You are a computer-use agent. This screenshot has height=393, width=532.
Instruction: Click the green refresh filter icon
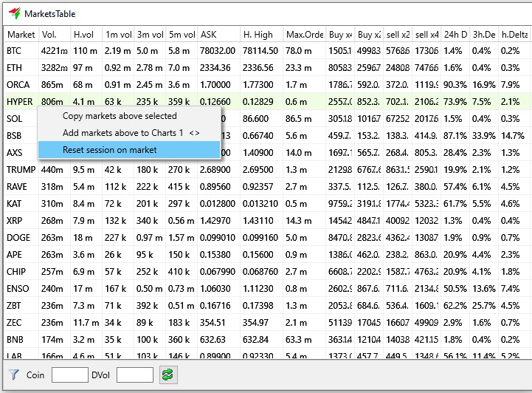pos(170,375)
